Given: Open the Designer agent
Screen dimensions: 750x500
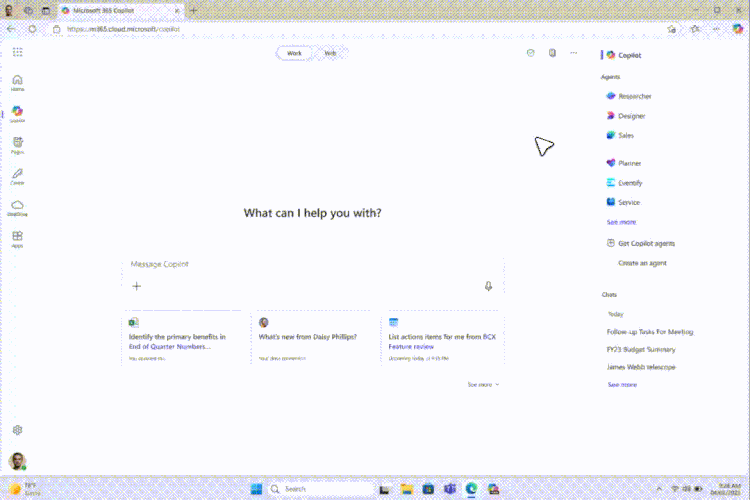Looking at the screenshot, I should [x=626, y=116].
